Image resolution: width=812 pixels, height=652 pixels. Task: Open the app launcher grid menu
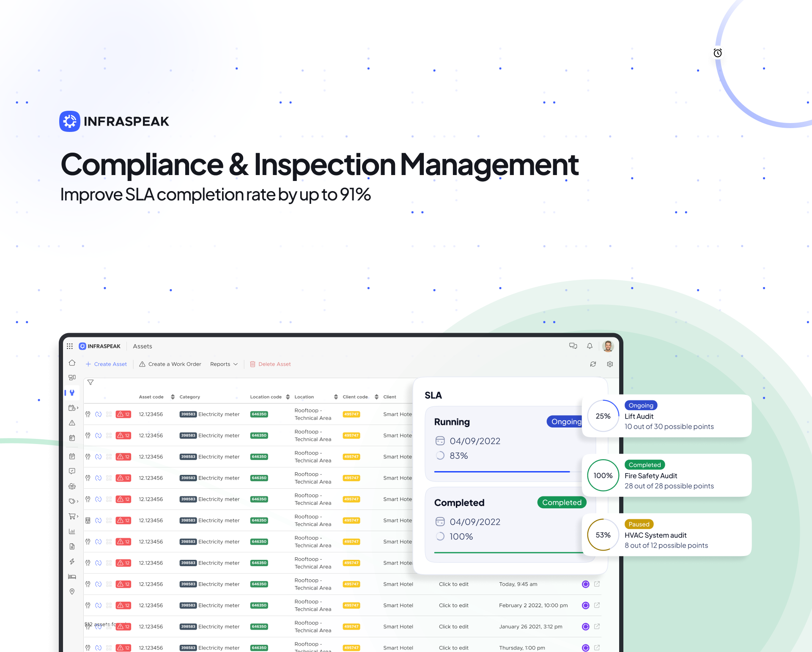pos(70,346)
